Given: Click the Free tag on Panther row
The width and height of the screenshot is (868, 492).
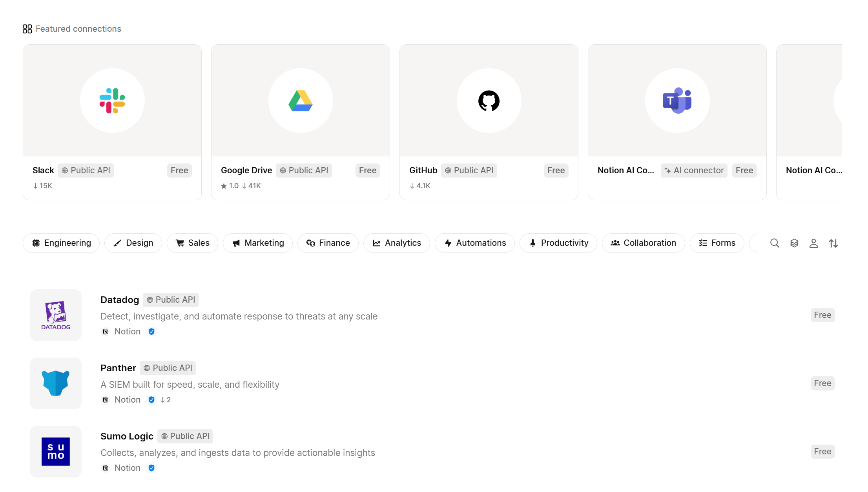Looking at the screenshot, I should pyautogui.click(x=822, y=383).
